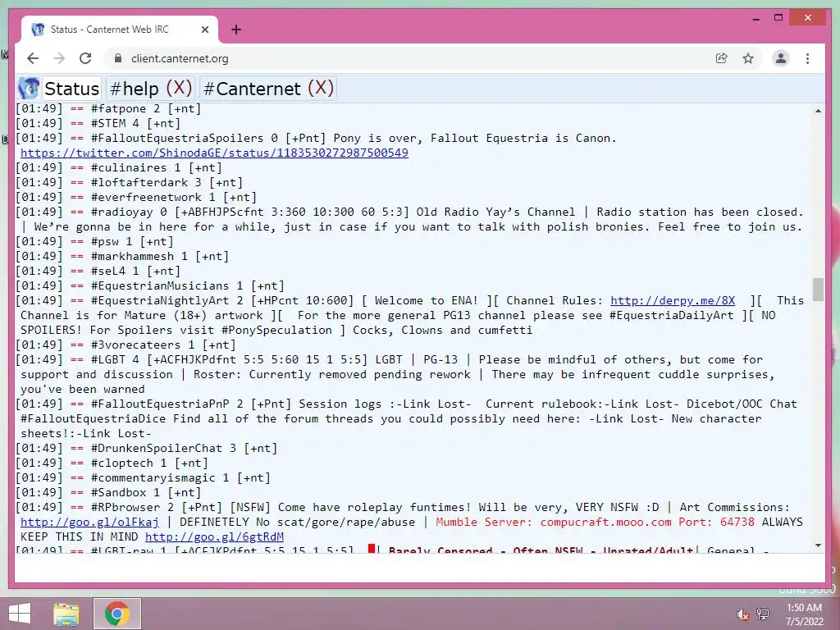Close the #help channel with its X
This screenshot has width=840, height=630.
point(179,88)
